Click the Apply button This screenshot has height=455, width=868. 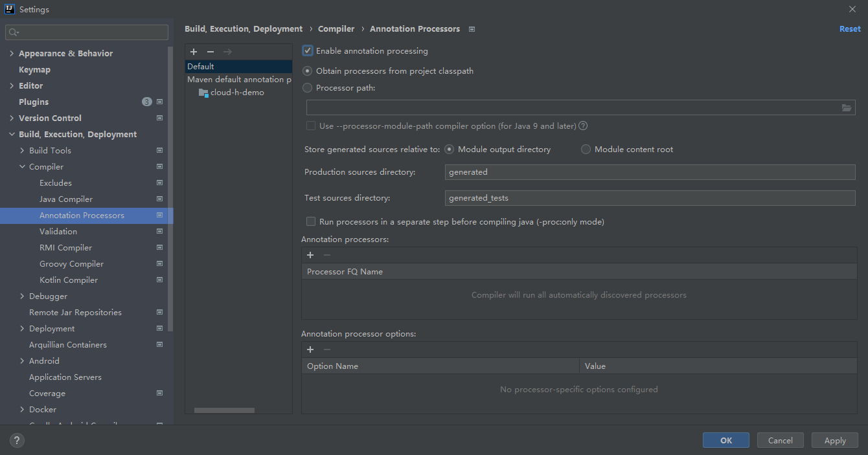coord(834,441)
